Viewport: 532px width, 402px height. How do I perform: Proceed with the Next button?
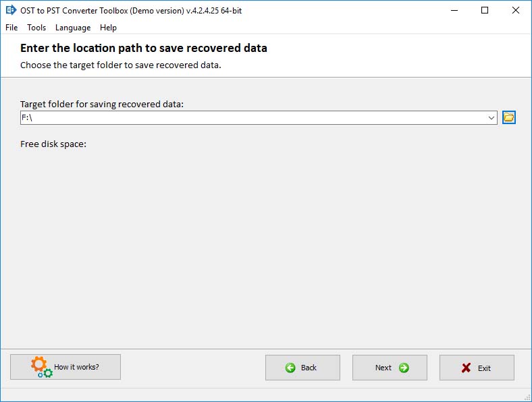click(390, 368)
